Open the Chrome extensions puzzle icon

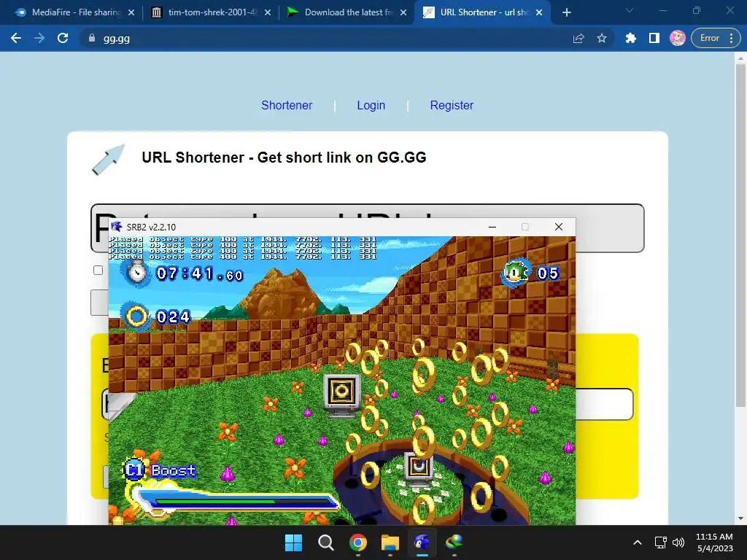pyautogui.click(x=631, y=38)
